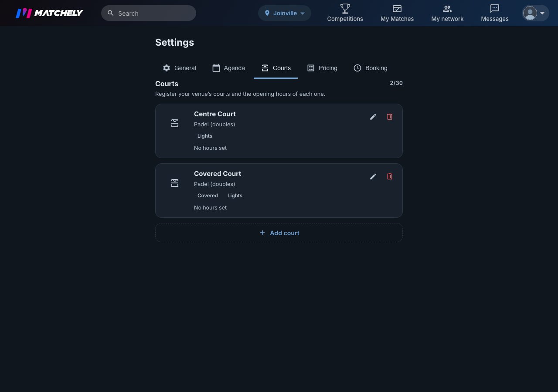Delete Covered Court with trash icon
This screenshot has width=558, height=392.
point(390,176)
